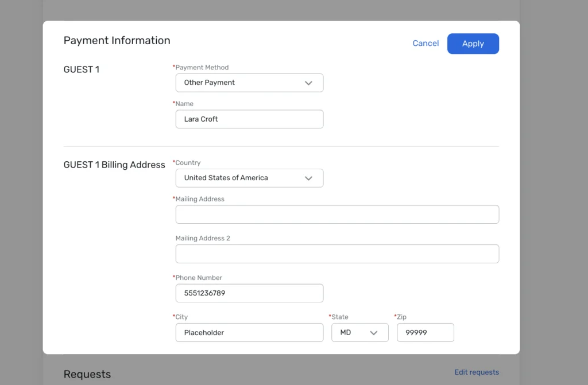
Task: Click the State field chevron arrow
Action: coord(374,332)
